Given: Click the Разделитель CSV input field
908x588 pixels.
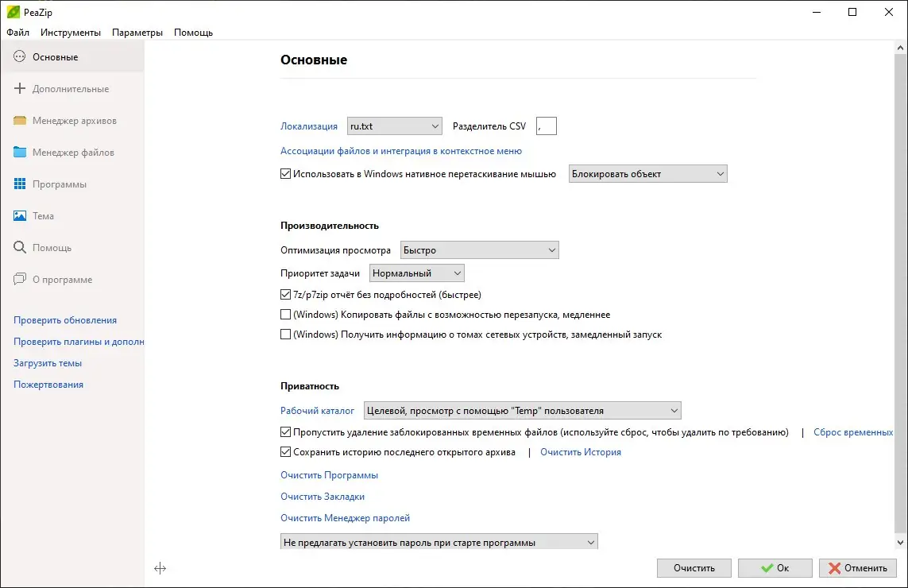Looking at the screenshot, I should [x=547, y=126].
